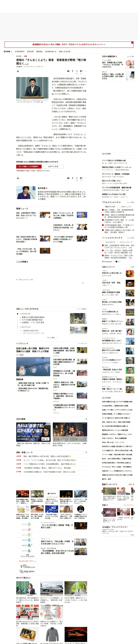The width and height of the screenshot is (138, 644).
Task: Open 外科は崩壊寸前 video thumbnail
Action: [x=33, y=432]
